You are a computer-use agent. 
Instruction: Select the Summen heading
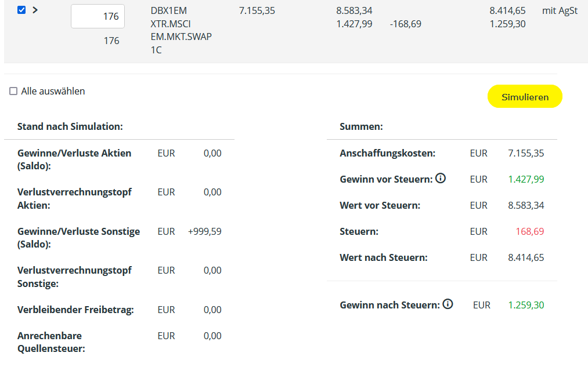tap(361, 126)
